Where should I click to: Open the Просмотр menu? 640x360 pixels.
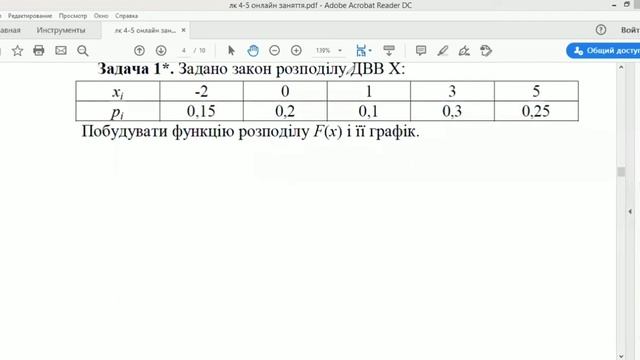tap(73, 16)
